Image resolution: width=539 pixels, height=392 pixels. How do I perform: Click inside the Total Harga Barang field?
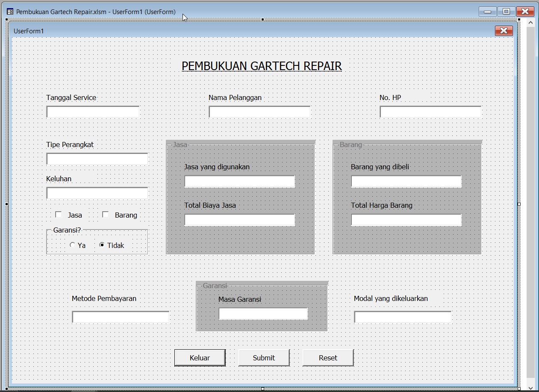[406, 220]
